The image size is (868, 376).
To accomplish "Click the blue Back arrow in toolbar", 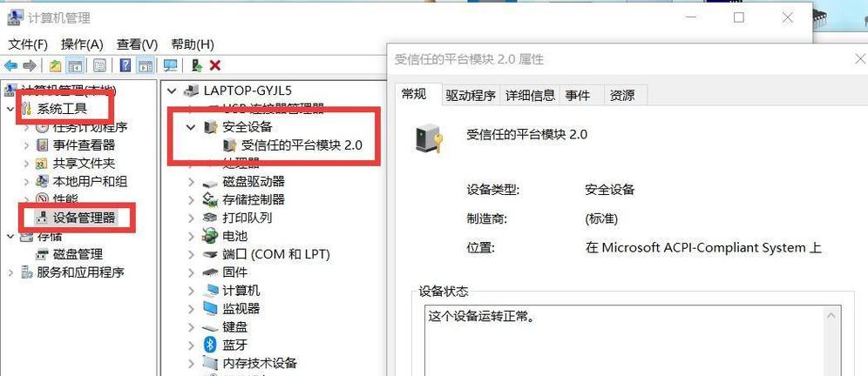I will pyautogui.click(x=10, y=66).
